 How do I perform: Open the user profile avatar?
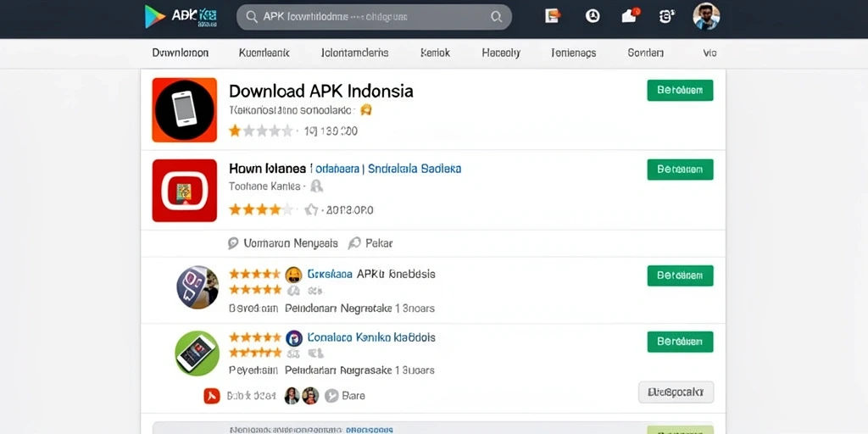706,16
